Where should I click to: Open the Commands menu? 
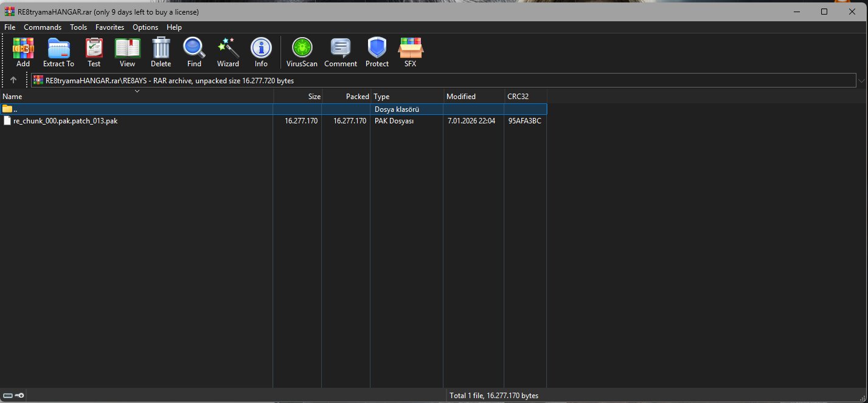pos(42,27)
